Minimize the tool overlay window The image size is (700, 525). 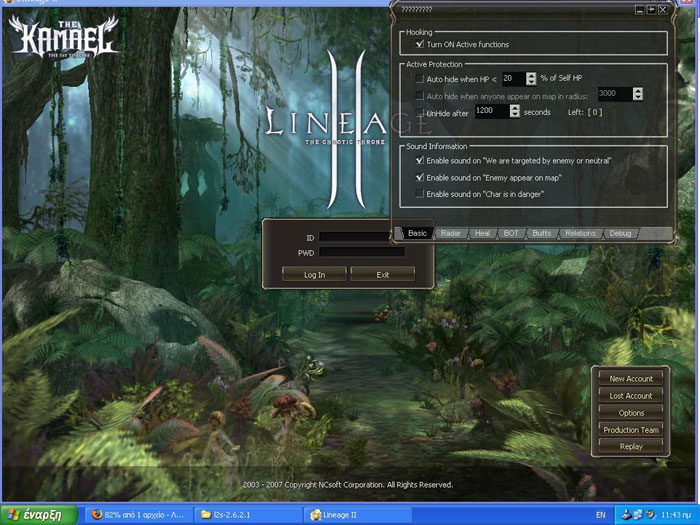pos(640,9)
